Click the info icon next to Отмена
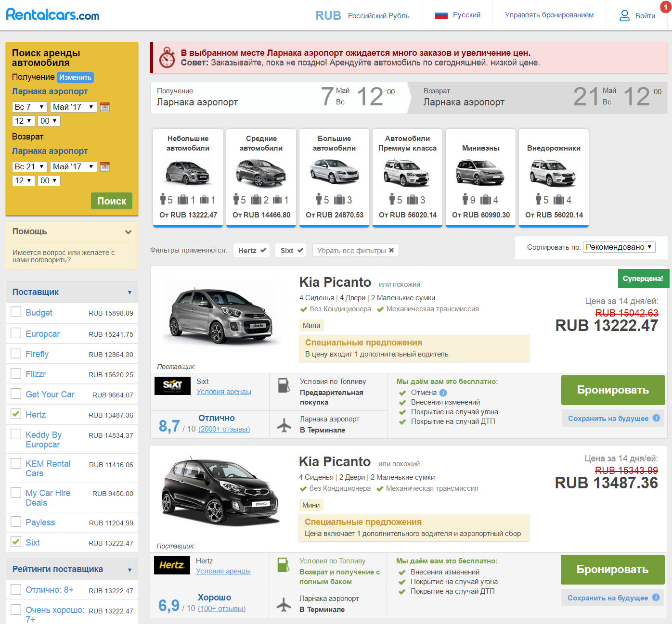 click(443, 393)
